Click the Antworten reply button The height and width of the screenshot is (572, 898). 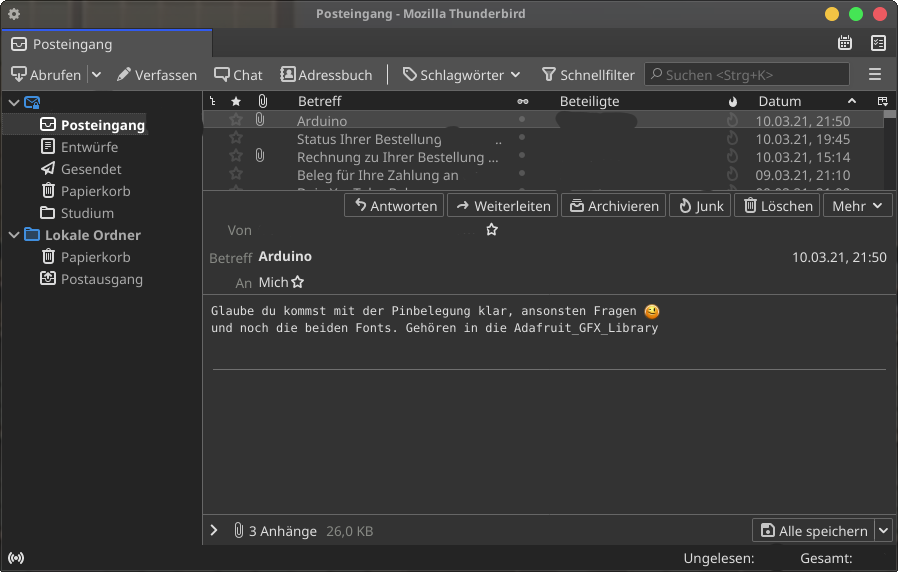coord(394,206)
